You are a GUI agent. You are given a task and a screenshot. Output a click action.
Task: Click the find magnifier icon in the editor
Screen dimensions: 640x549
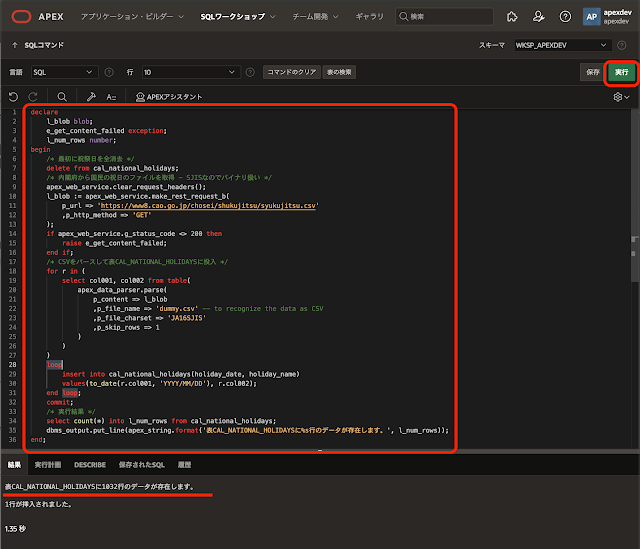(62, 97)
